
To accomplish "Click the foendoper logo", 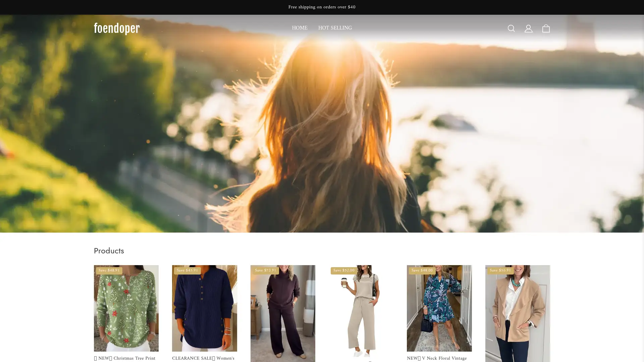I will [x=116, y=28].
